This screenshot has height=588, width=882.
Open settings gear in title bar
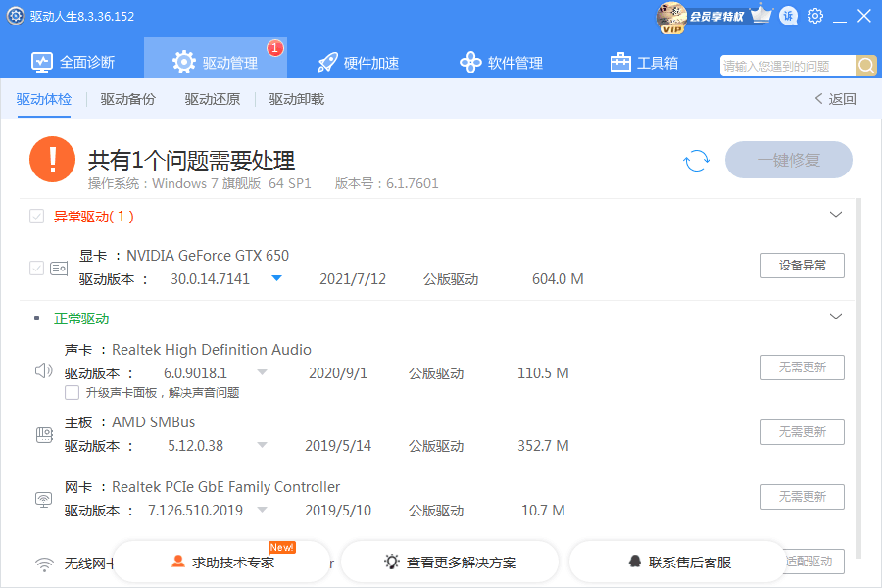[815, 16]
